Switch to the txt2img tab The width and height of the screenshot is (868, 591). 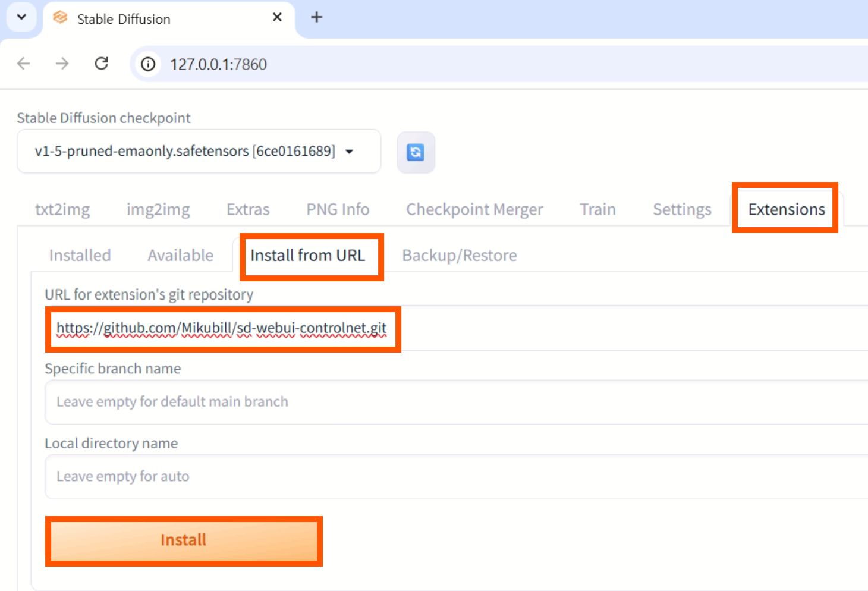[62, 209]
